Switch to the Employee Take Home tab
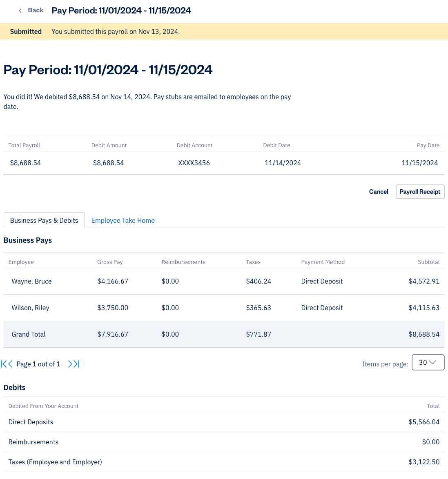The height and width of the screenshot is (479, 448). click(x=123, y=220)
